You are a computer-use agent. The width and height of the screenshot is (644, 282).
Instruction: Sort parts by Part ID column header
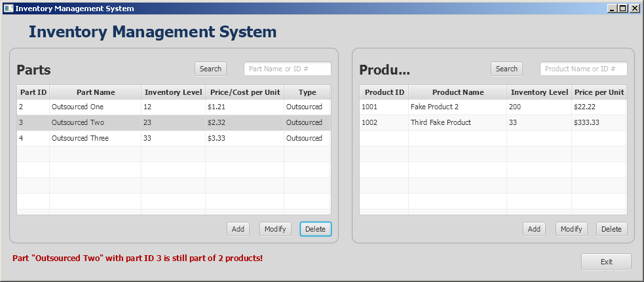(x=33, y=92)
